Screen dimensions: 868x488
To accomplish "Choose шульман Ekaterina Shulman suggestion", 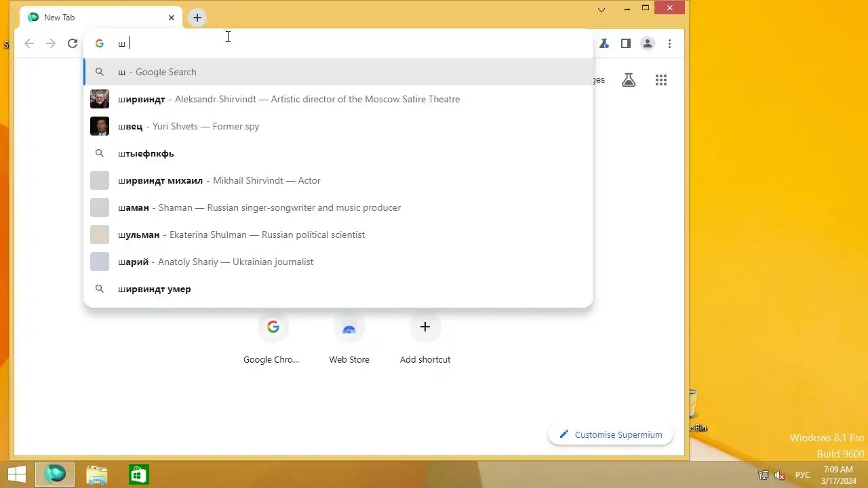I will tap(338, 235).
